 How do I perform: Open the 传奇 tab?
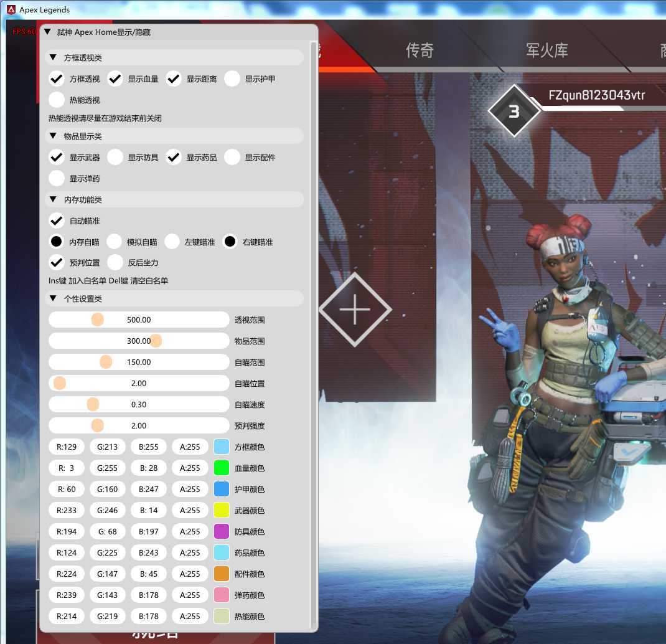point(420,50)
